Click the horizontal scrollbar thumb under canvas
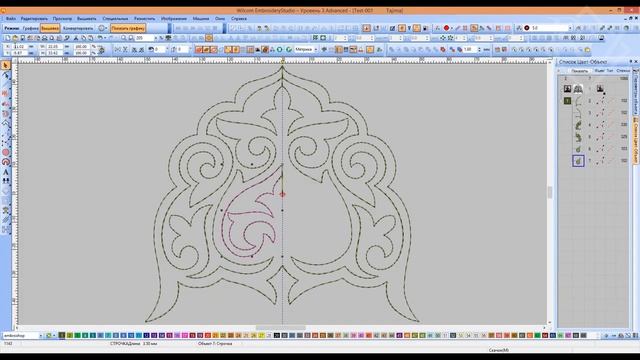The width and height of the screenshot is (640, 360). coord(280,328)
